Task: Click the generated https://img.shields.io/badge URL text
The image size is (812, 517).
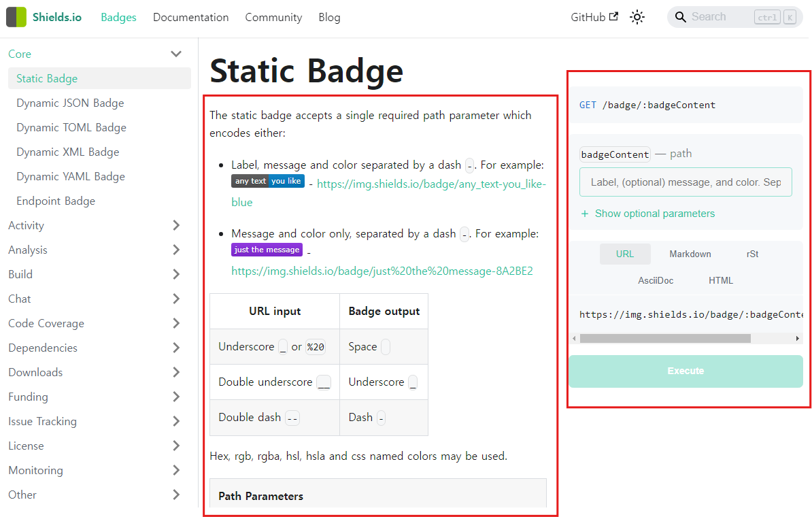Action: 691,314
